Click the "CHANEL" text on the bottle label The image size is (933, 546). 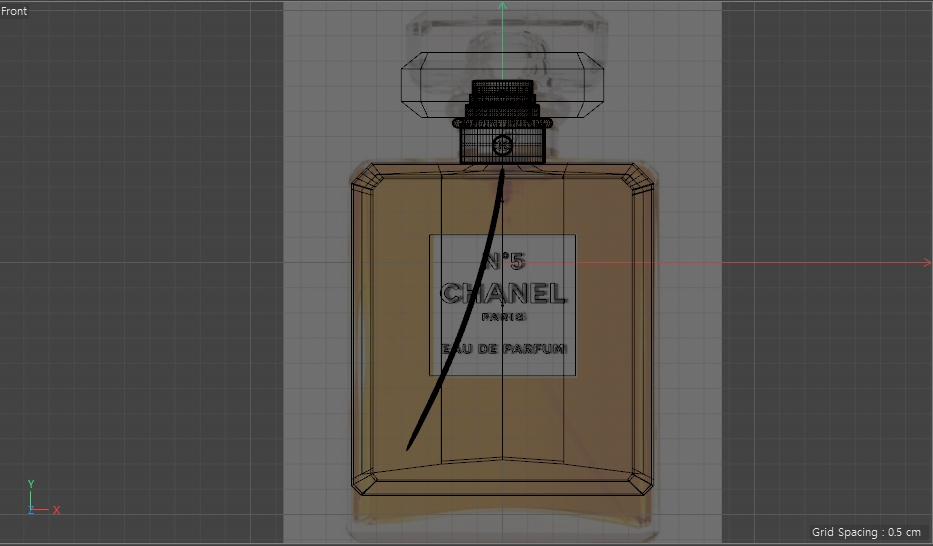point(503,293)
